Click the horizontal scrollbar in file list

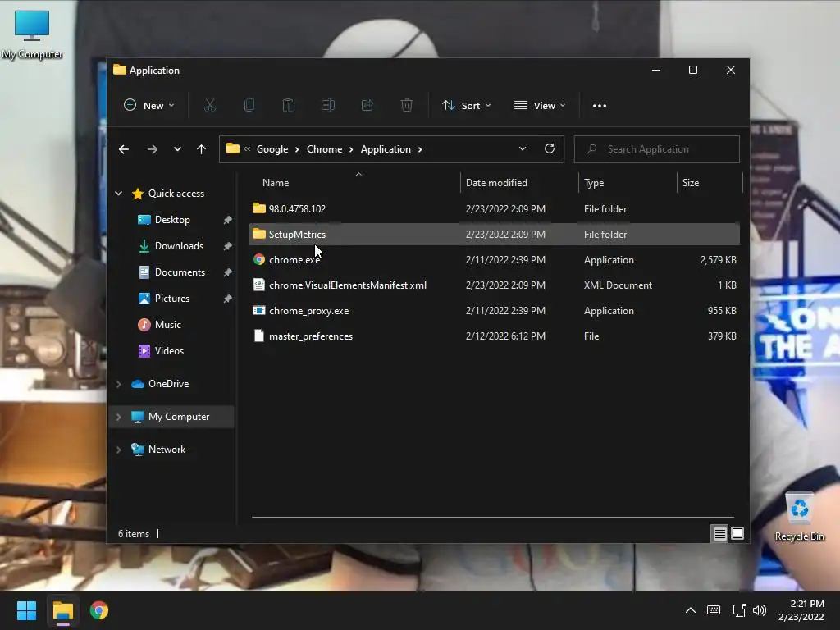click(493, 518)
